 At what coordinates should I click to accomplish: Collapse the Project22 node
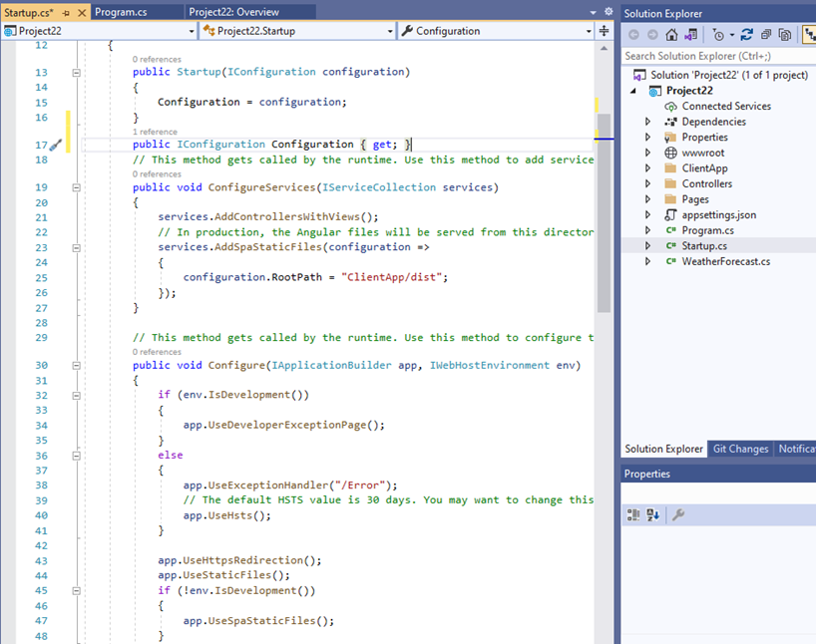coord(631,90)
